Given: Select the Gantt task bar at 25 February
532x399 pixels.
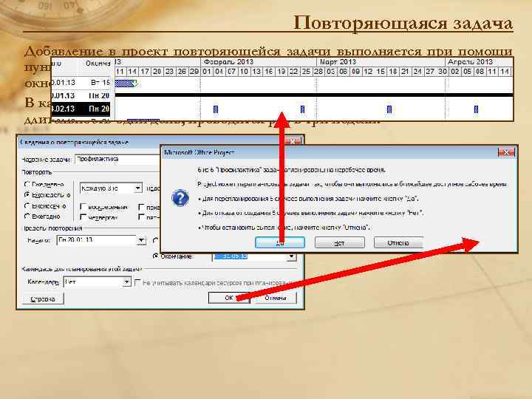Looking at the screenshot, I should pyautogui.click(x=302, y=109).
